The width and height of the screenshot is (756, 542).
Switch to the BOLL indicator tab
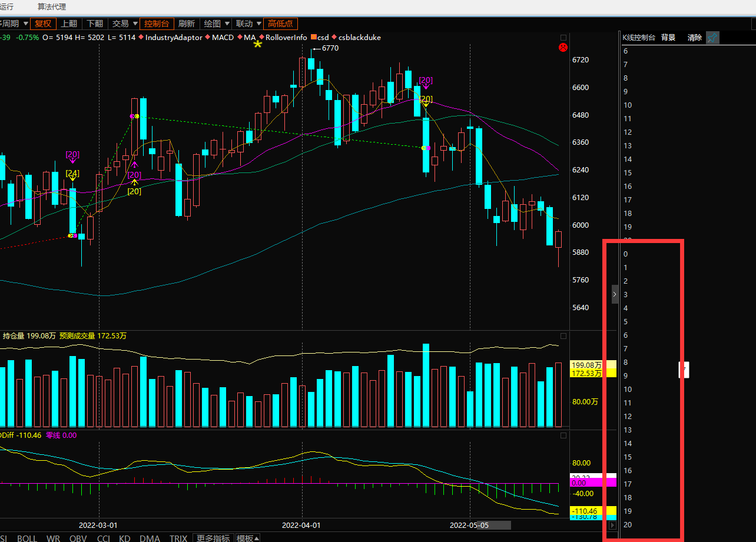coord(27,538)
